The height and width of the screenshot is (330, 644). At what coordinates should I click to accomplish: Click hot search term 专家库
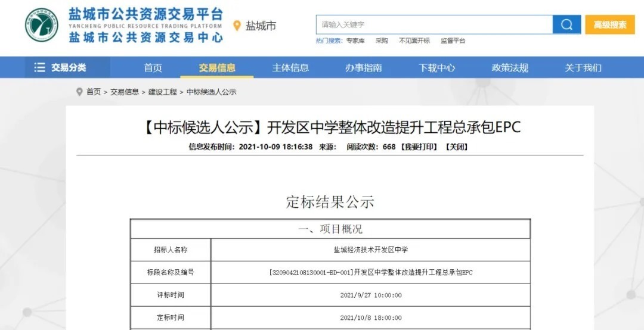[355, 41]
